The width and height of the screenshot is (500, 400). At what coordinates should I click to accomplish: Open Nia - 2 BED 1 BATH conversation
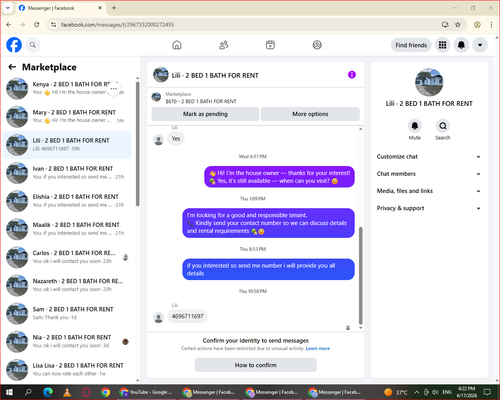click(x=68, y=341)
